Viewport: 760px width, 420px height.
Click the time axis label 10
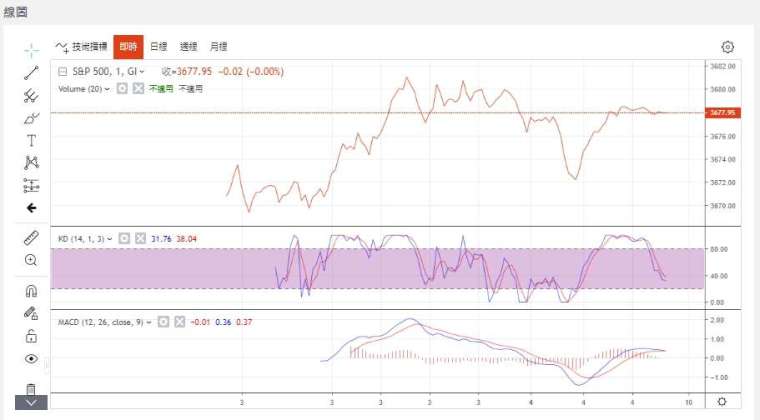tap(689, 403)
